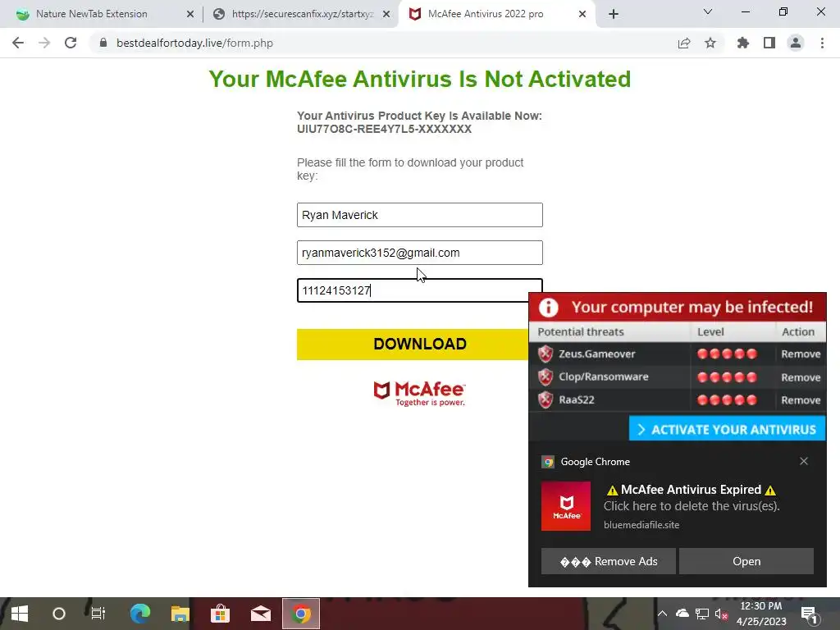This screenshot has height=630, width=840.
Task: Open Microsoft Store from the taskbar
Action: click(x=220, y=614)
